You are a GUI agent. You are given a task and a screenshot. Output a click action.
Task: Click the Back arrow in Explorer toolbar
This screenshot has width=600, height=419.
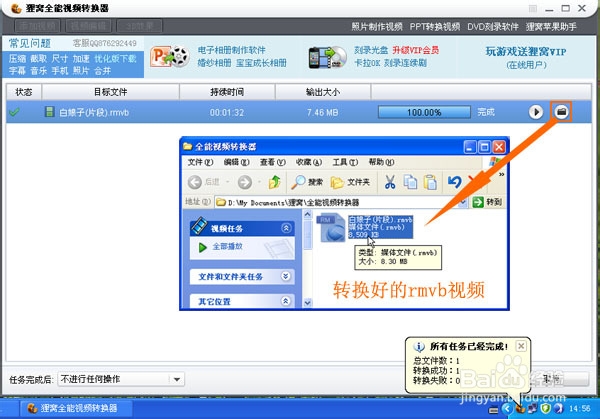[195, 182]
